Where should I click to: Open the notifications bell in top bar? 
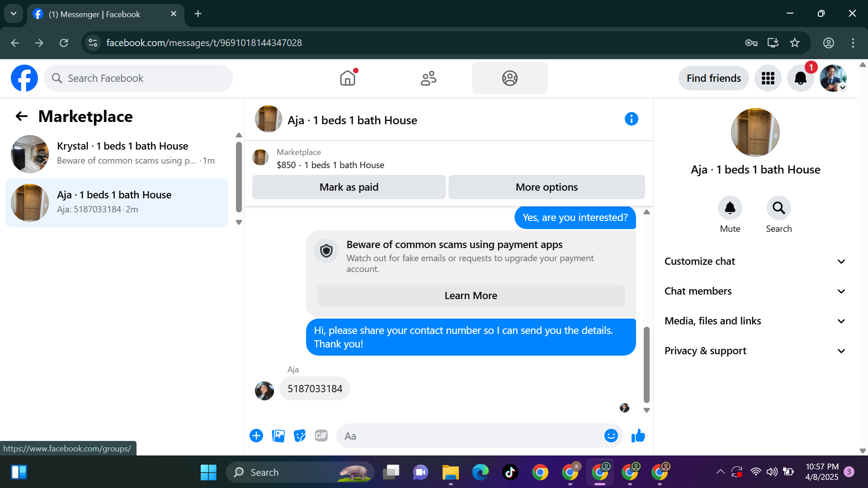(800, 79)
